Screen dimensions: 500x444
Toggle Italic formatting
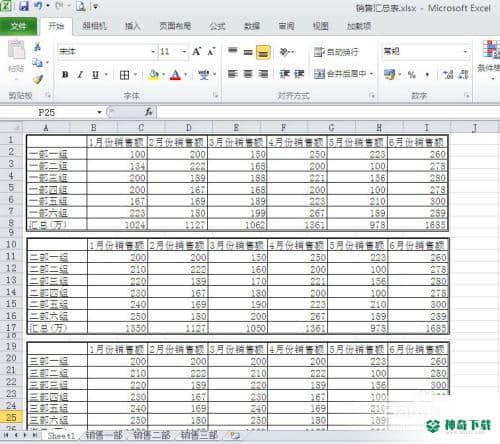coord(80,75)
